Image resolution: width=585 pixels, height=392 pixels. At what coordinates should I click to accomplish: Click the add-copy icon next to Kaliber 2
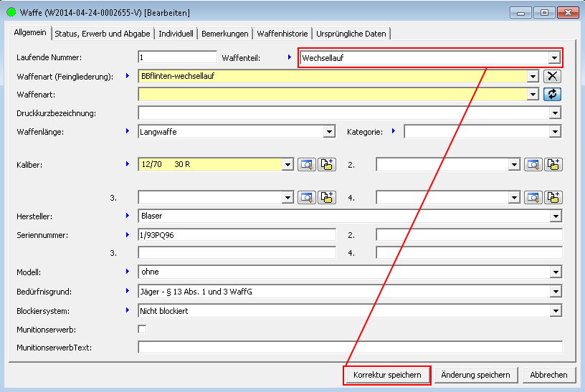click(x=553, y=165)
